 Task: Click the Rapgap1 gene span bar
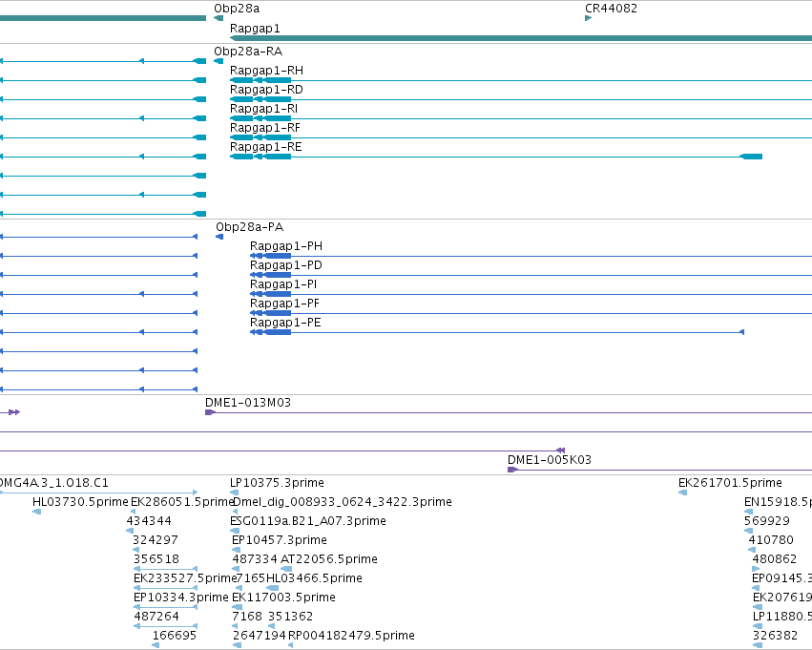coord(521,38)
